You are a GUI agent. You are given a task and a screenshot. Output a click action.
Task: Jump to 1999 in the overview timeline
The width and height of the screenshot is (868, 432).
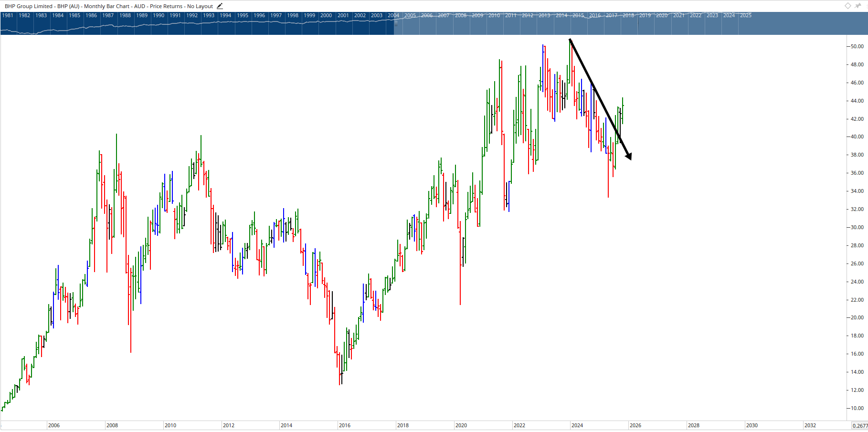(x=309, y=15)
